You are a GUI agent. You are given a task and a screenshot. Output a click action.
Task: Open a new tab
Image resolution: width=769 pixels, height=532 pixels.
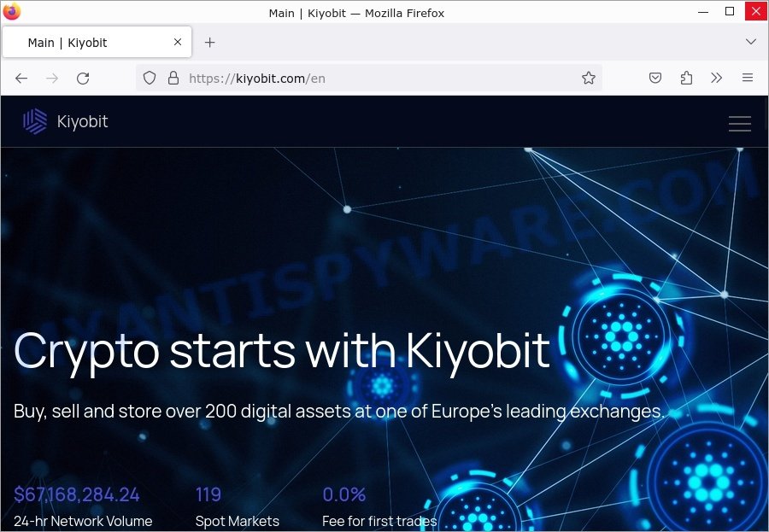coord(210,43)
